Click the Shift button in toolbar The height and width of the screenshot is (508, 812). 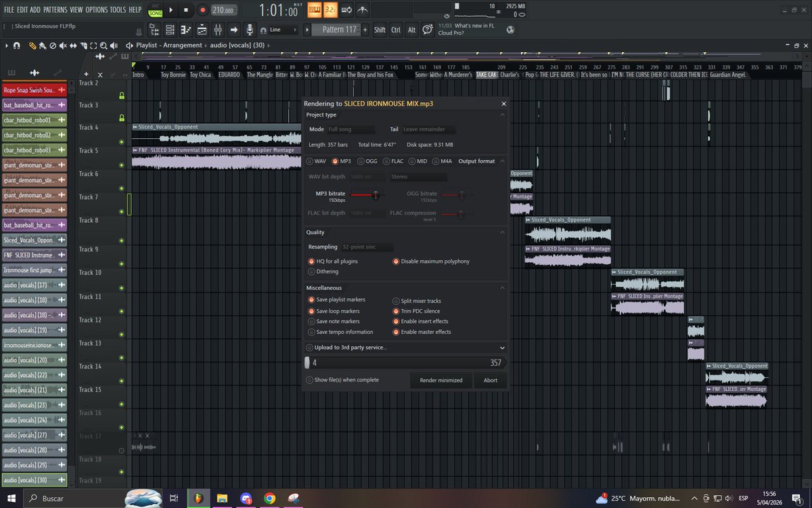(x=380, y=29)
